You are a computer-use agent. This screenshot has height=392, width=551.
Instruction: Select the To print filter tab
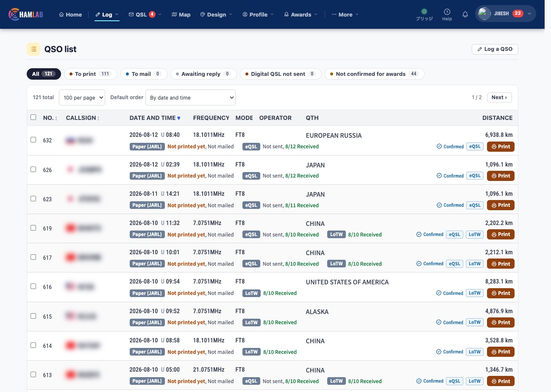(x=90, y=74)
